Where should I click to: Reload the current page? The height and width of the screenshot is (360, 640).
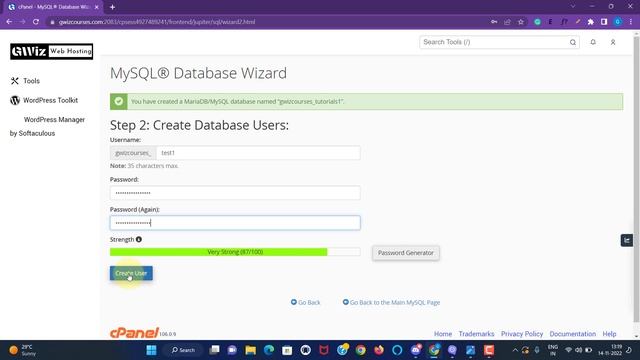pos(36,22)
